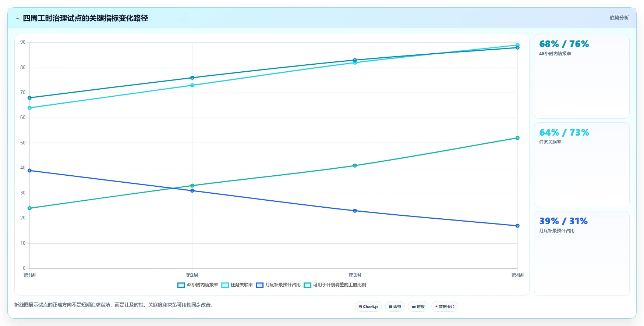Click the 任务关联率 card label
644x326 pixels.
[550, 142]
